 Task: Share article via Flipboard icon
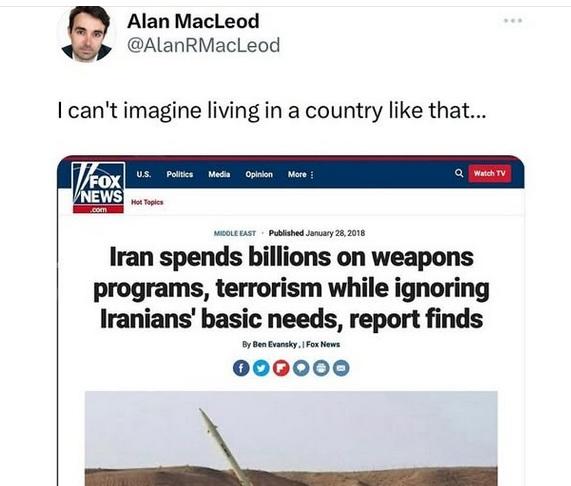pyautogui.click(x=281, y=368)
